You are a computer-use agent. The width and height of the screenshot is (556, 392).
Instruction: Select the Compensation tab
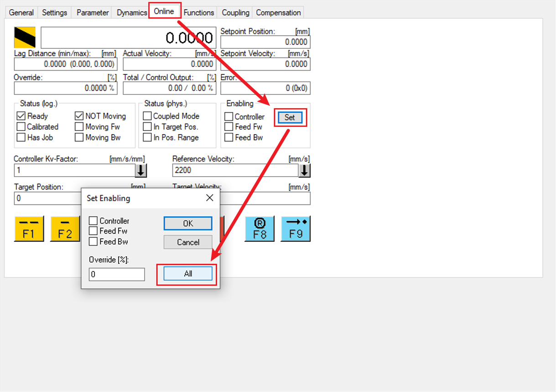(x=278, y=12)
